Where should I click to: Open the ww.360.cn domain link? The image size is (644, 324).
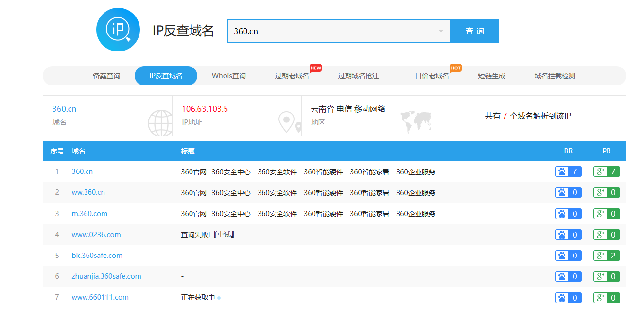point(88,192)
